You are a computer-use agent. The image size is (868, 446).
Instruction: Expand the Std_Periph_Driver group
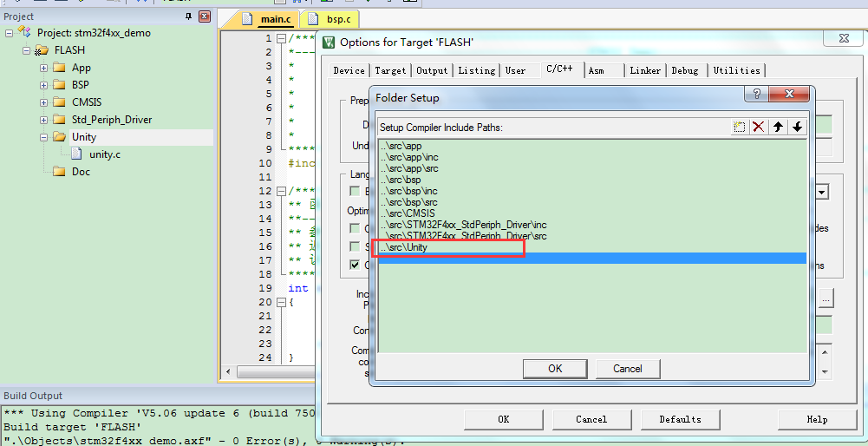pyautogui.click(x=43, y=120)
